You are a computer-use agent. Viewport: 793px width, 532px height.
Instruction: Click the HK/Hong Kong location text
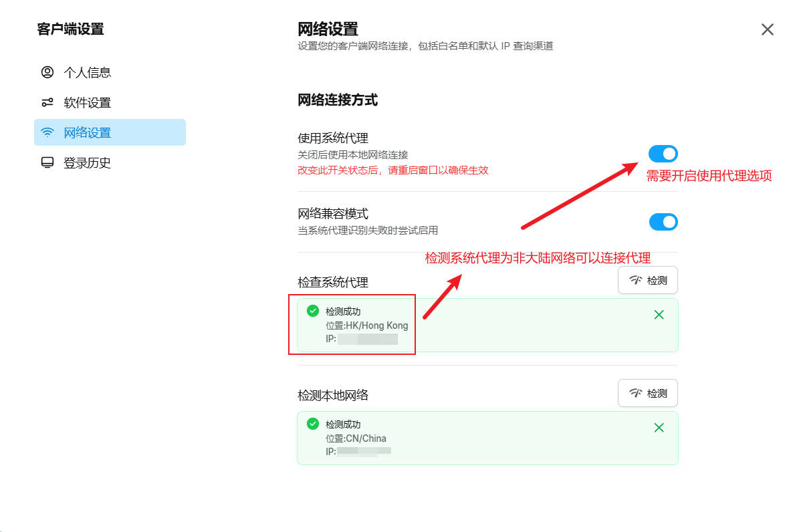coord(366,325)
